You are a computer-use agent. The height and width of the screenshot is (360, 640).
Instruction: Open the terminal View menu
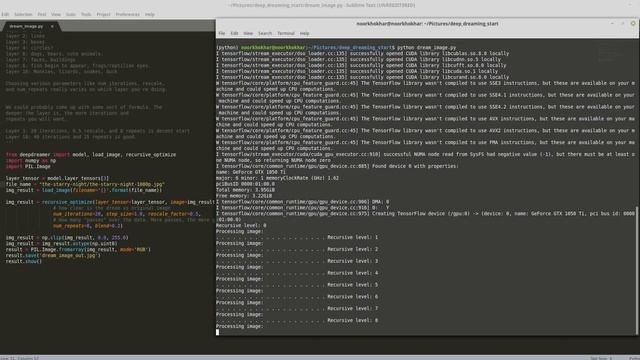pyautogui.click(x=248, y=33)
